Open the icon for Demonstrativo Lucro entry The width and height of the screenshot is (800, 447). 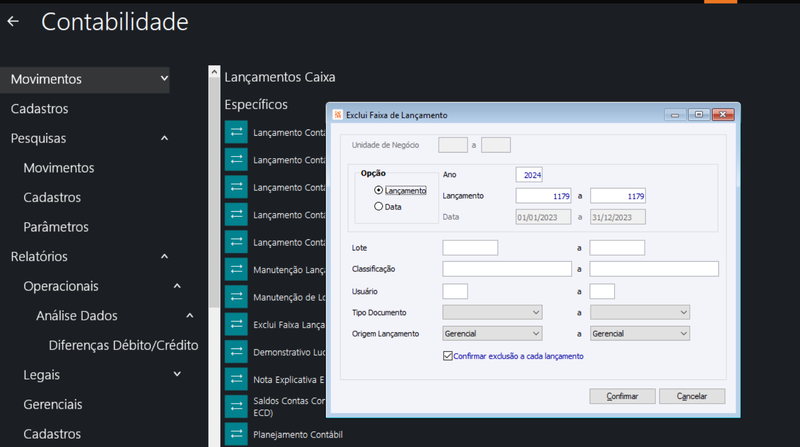(236, 352)
